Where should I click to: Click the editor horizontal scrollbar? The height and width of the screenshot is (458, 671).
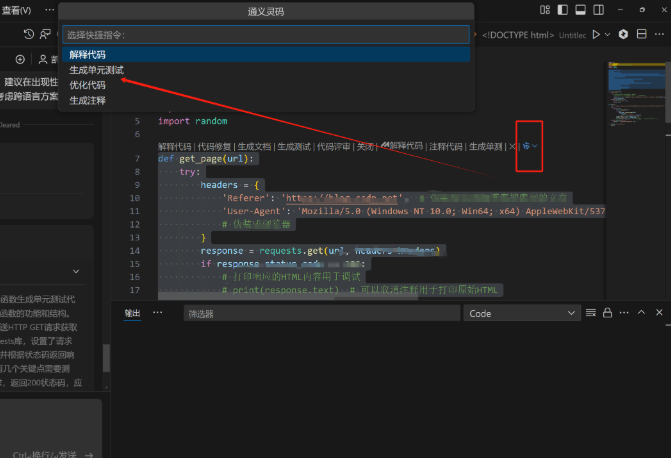coord(288,297)
